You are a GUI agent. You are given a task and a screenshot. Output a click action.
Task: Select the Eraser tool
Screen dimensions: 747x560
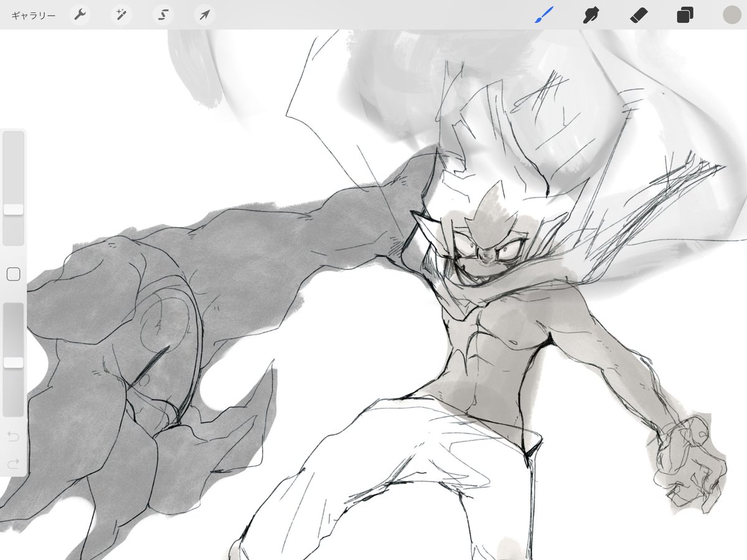pos(638,15)
